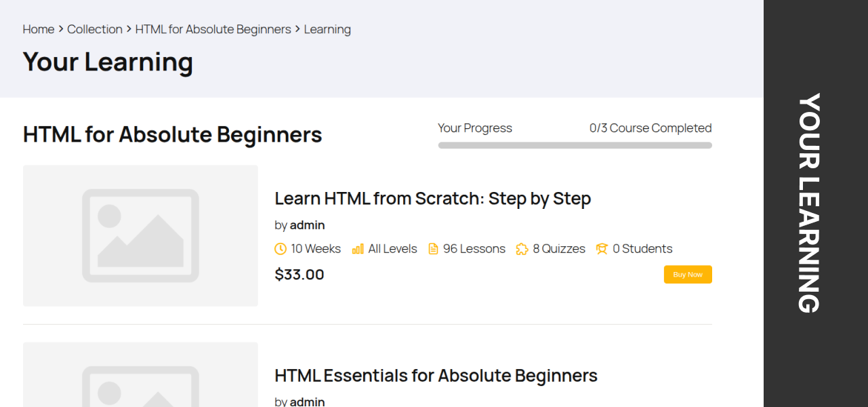This screenshot has height=407, width=868.
Task: Open Learn HTML from Scratch course title
Action: pyautogui.click(x=432, y=199)
